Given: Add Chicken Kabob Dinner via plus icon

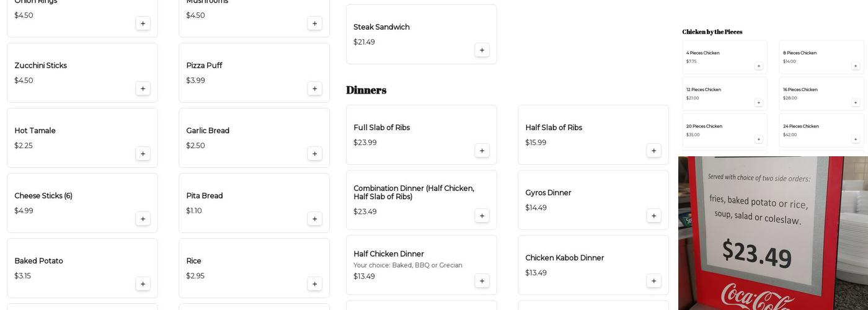Looking at the screenshot, I should 653,281.
